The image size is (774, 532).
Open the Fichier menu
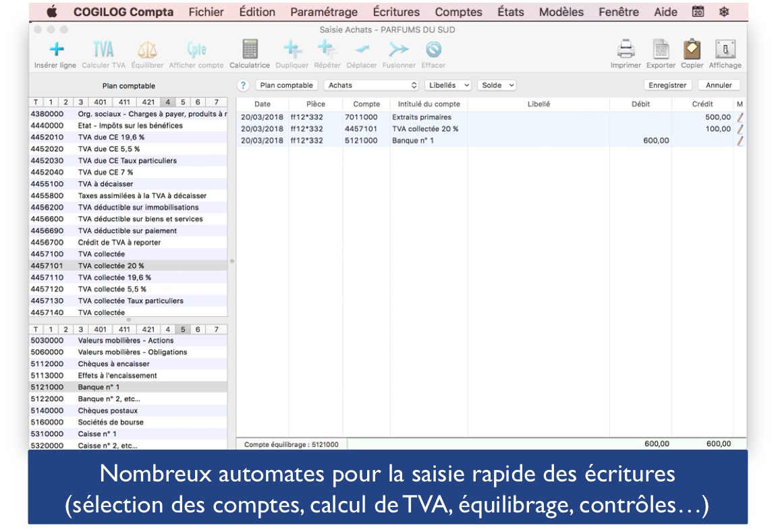206,12
